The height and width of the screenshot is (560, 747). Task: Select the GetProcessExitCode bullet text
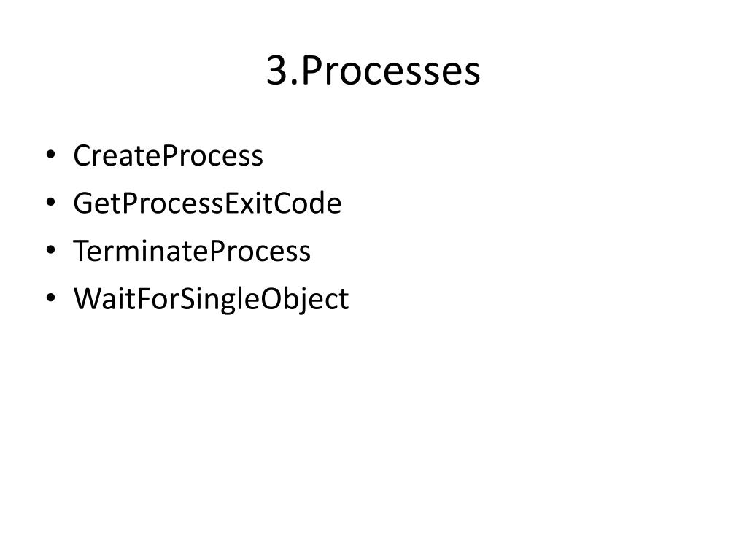[x=207, y=203]
